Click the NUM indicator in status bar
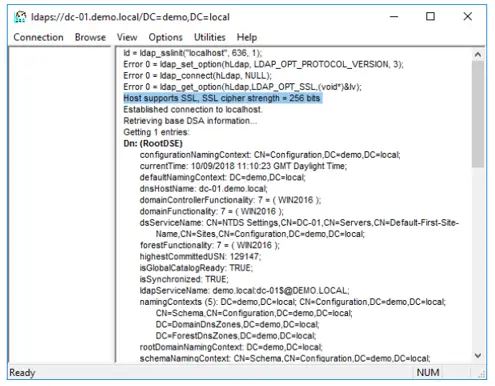 pyautogui.click(x=428, y=372)
